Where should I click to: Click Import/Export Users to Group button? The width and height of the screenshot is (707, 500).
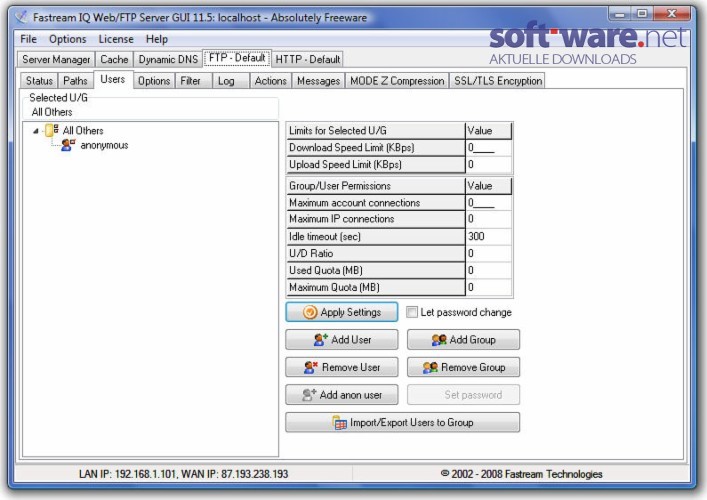click(x=403, y=422)
